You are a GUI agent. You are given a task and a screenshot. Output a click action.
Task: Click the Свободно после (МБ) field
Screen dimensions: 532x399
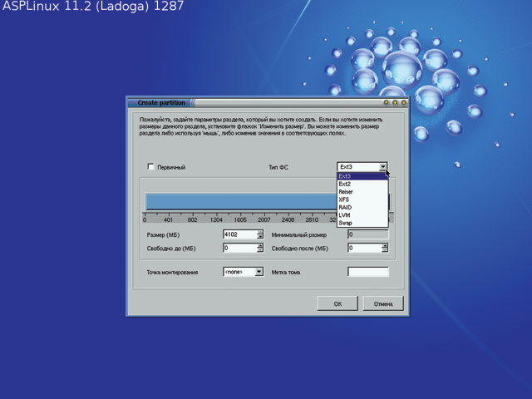coord(364,248)
